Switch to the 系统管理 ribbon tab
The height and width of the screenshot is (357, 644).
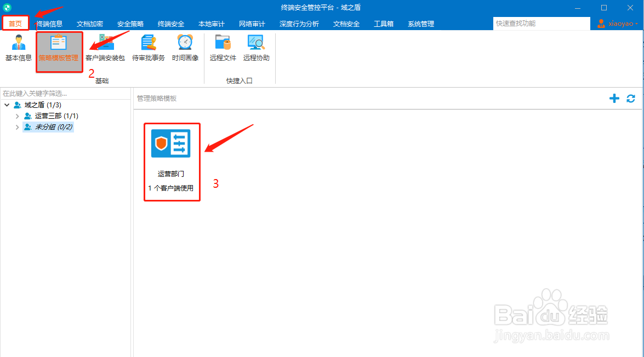tap(420, 24)
